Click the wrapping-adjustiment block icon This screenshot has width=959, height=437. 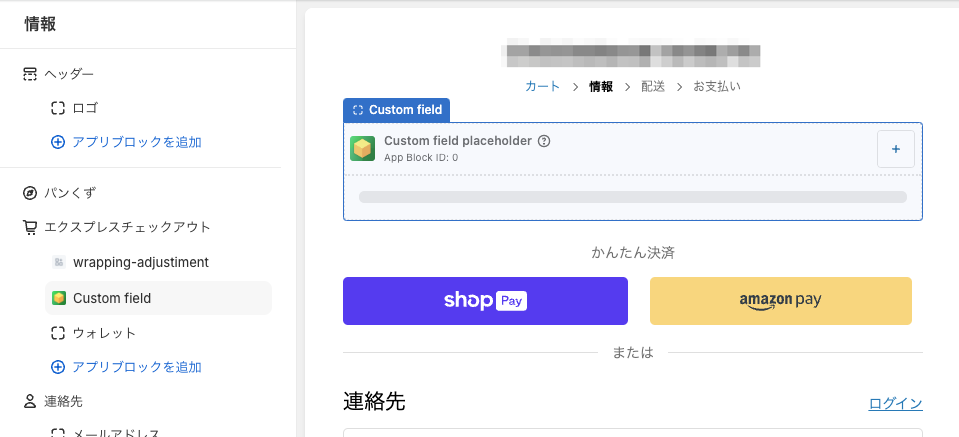click(58, 262)
